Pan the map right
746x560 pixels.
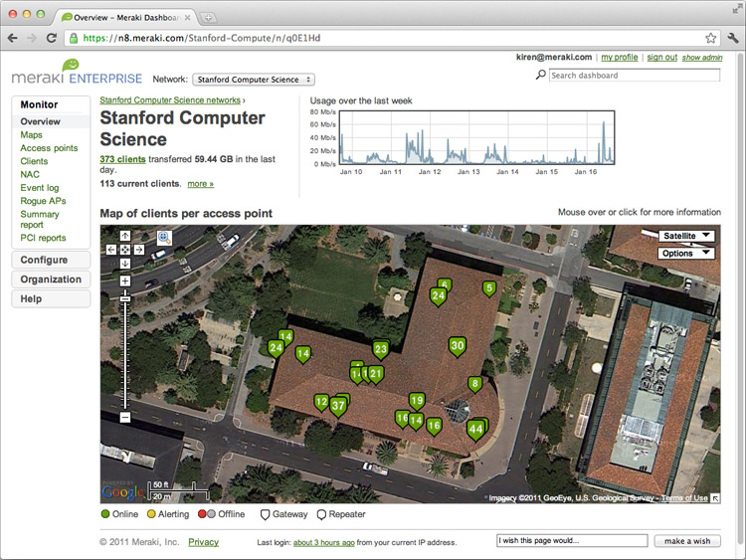point(139,250)
